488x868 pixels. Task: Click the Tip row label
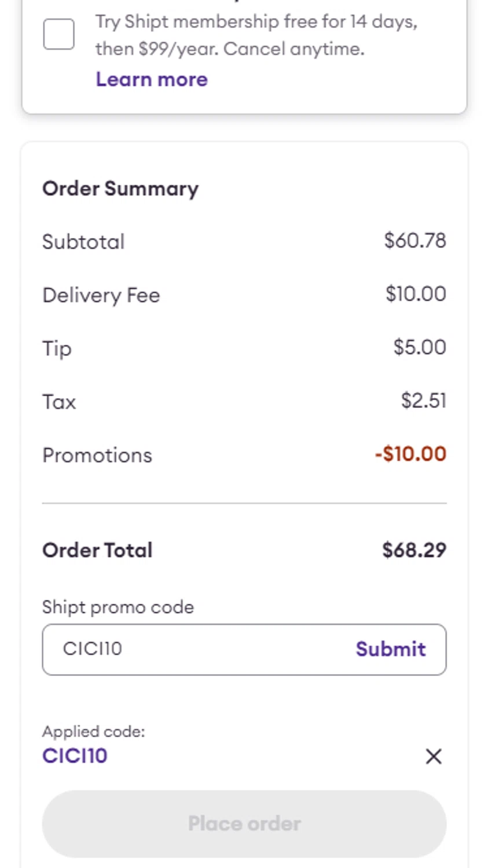57,349
